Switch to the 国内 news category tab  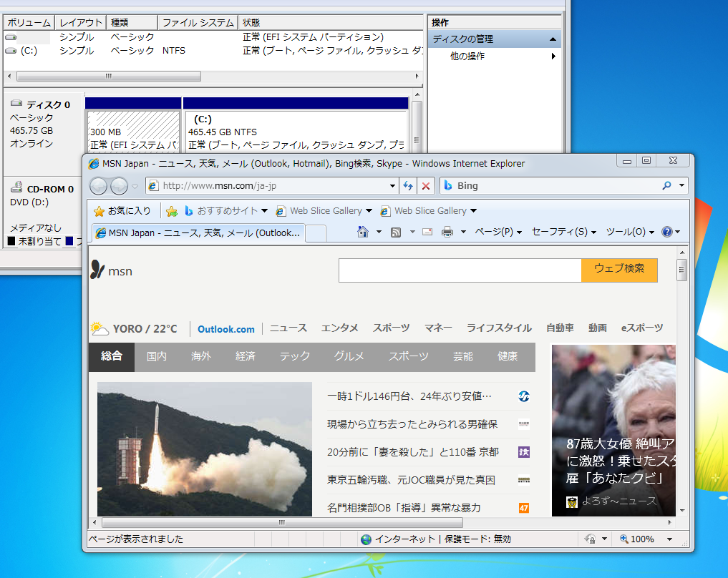[x=156, y=356]
